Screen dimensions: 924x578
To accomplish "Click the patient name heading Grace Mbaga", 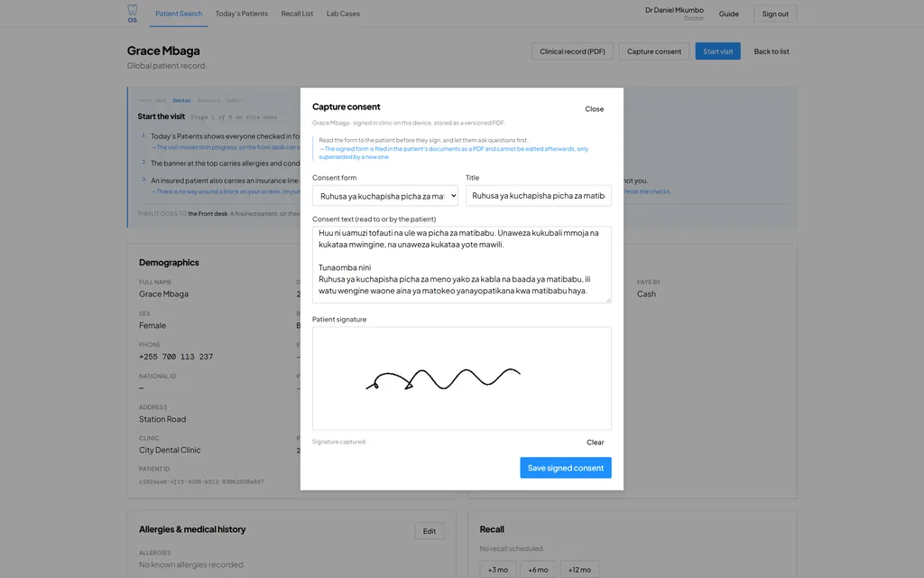I will [163, 51].
